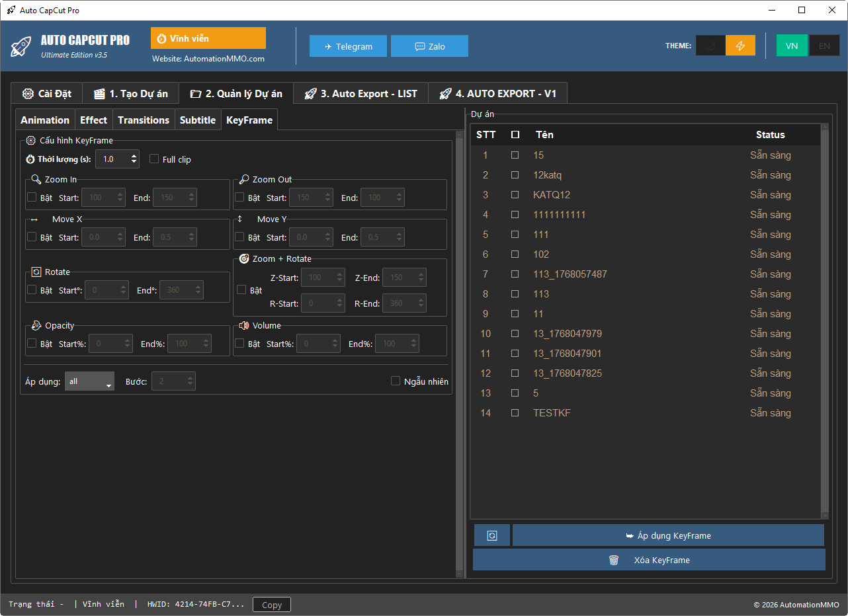Open the 3. Auto Export - LIST tab

(x=360, y=94)
